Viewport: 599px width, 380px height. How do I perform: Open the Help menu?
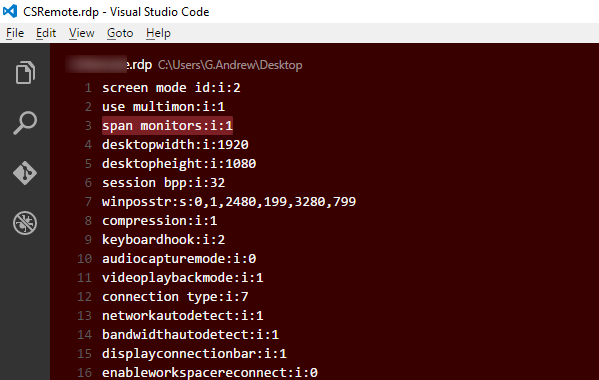coord(158,33)
